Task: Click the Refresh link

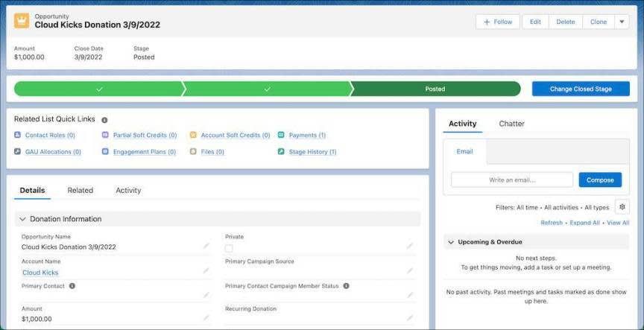Action: coord(552,223)
